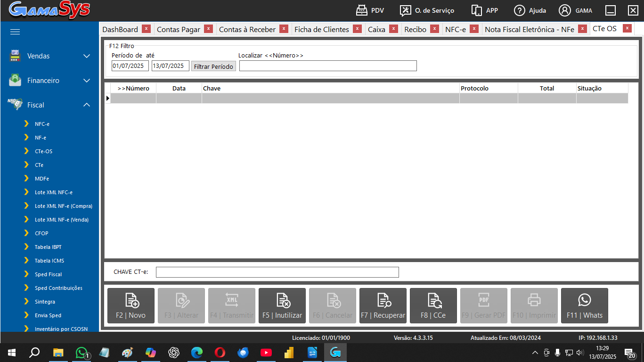644x362 pixels.
Task: Click the CHAVE CT-e input field
Action: click(x=277, y=272)
